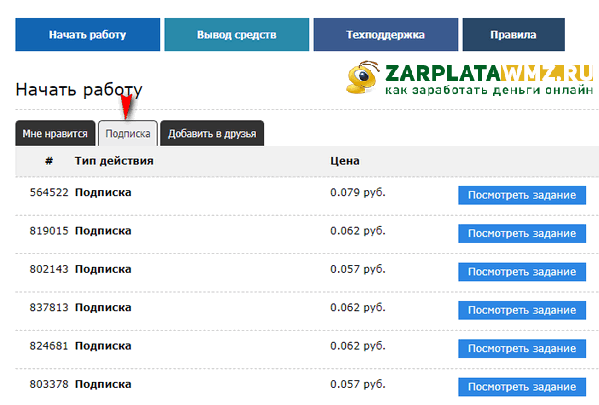
Task: View task for subscription 803378
Action: (522, 387)
